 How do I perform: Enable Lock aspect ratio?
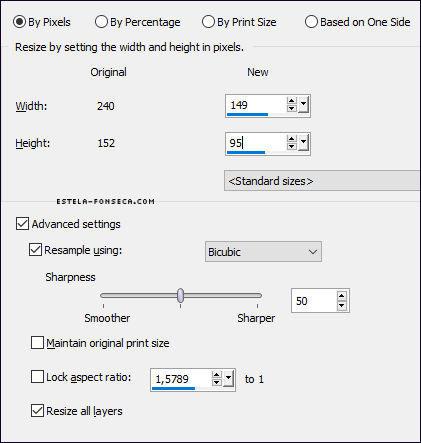(x=37, y=377)
